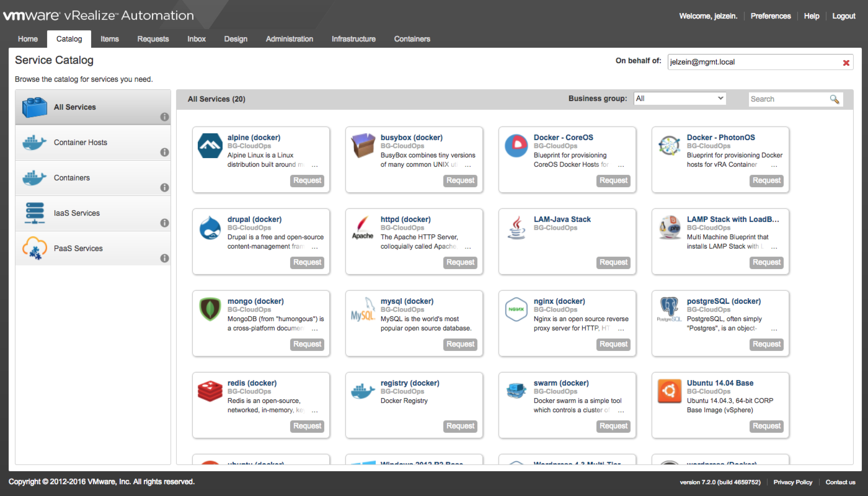868x496 pixels.
Task: Request the mysql (docker) item
Action: [461, 344]
